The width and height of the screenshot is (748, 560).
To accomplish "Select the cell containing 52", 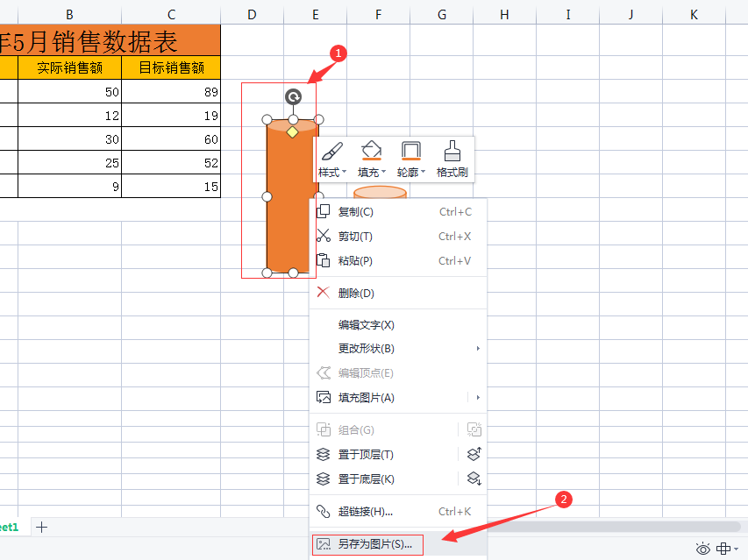I will point(171,162).
